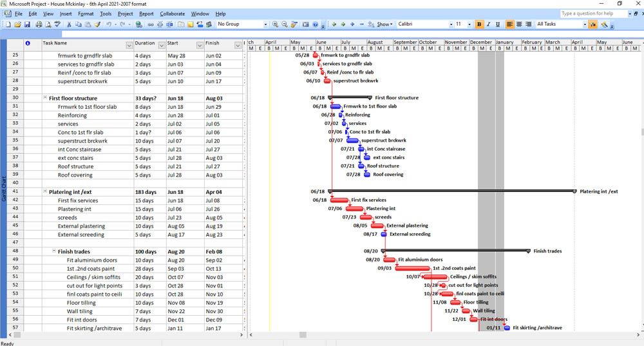This screenshot has width=644, height=346.
Task: Toggle Italic formatting
Action: point(488,24)
